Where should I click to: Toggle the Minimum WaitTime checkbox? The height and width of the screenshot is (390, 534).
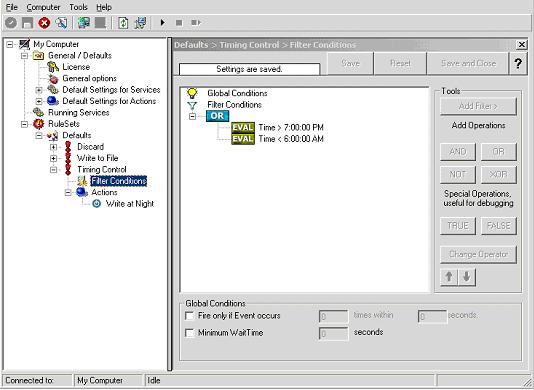189,333
